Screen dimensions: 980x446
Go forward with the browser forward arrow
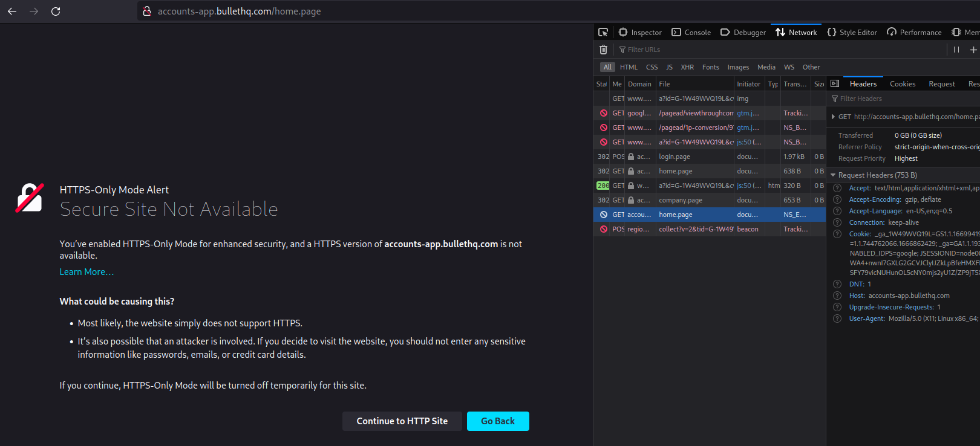34,11
